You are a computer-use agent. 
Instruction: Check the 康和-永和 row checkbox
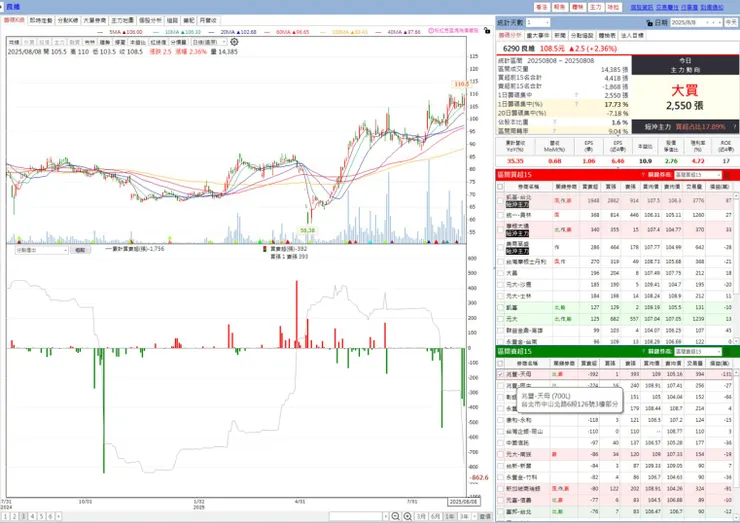tap(500, 420)
